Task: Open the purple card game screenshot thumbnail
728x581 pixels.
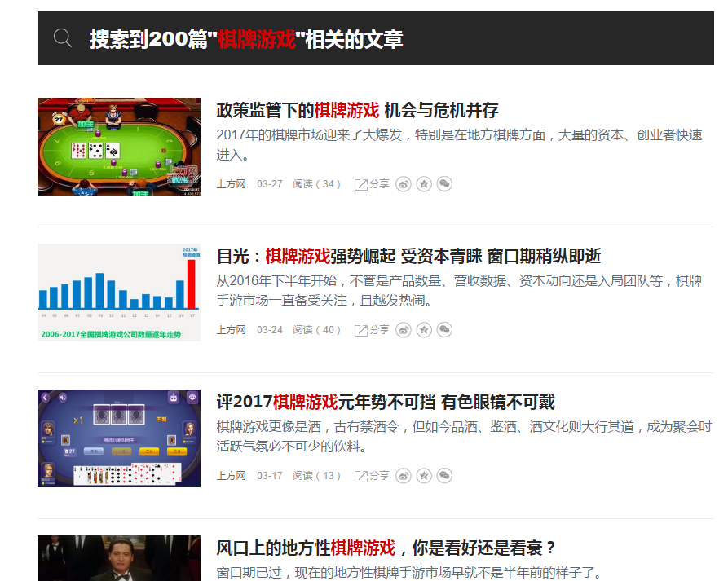Action: pos(119,438)
